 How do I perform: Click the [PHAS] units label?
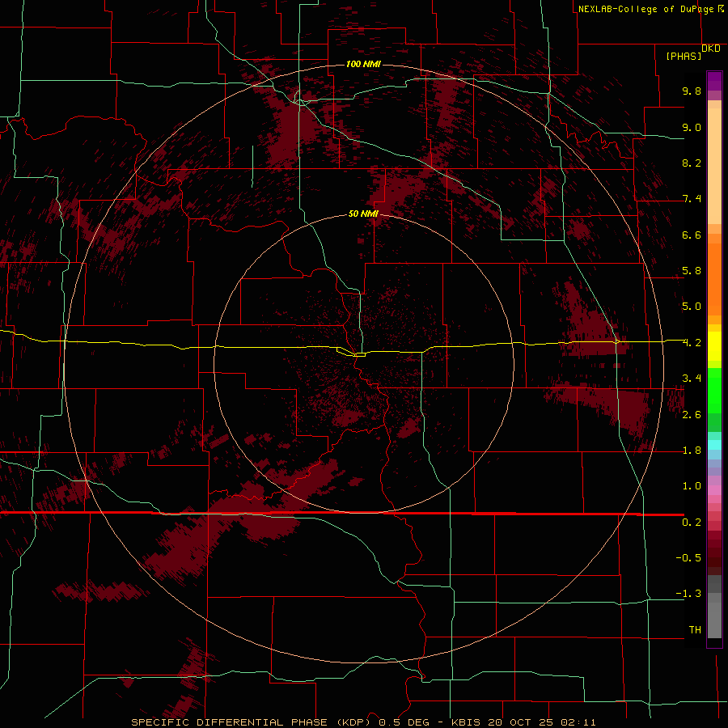tap(684, 56)
